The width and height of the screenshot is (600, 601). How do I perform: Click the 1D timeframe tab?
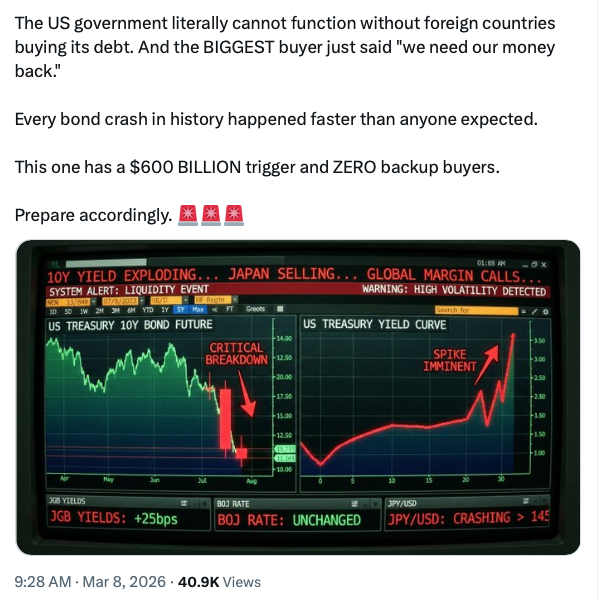coord(55,311)
